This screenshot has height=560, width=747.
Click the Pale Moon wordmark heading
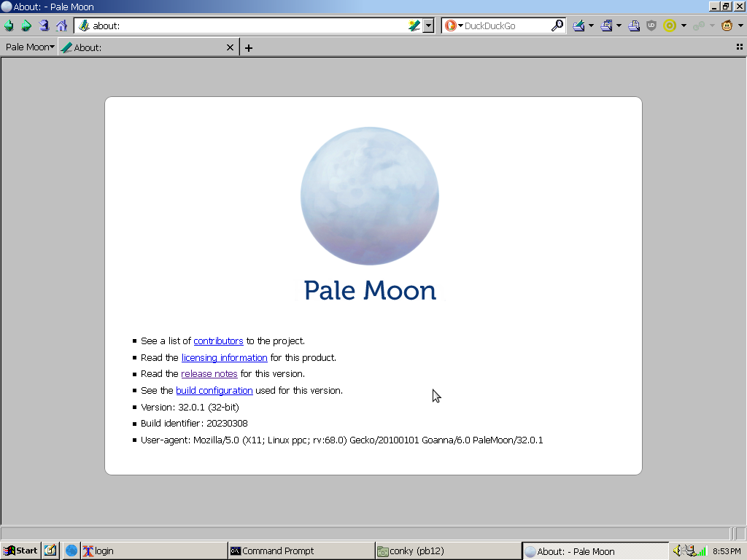pyautogui.click(x=370, y=290)
